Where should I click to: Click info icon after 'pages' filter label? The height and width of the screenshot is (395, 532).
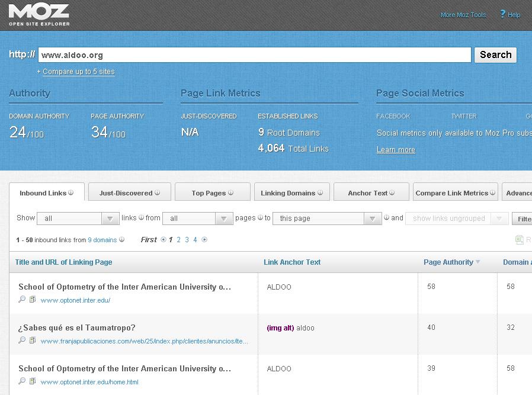(260, 218)
